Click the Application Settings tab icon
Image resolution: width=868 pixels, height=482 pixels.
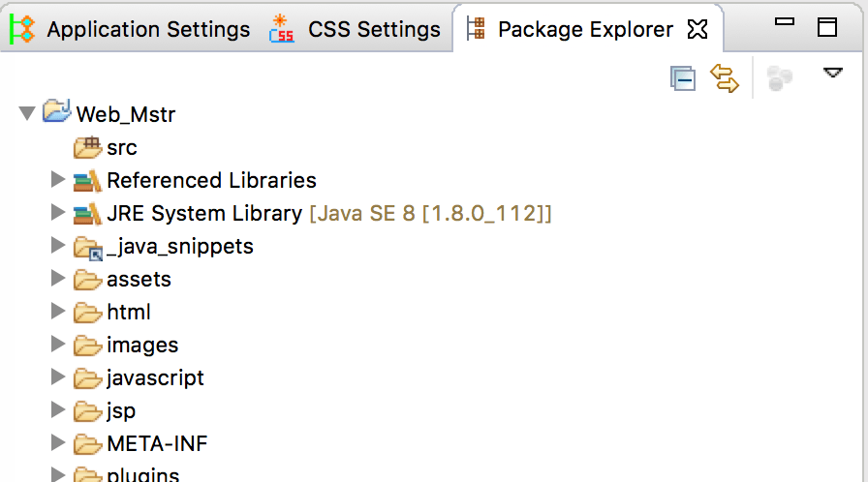click(x=21, y=29)
